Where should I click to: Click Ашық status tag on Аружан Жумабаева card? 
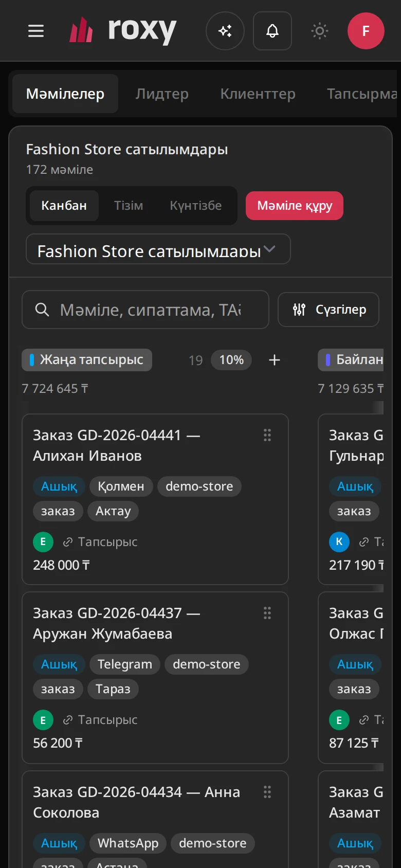(59, 664)
